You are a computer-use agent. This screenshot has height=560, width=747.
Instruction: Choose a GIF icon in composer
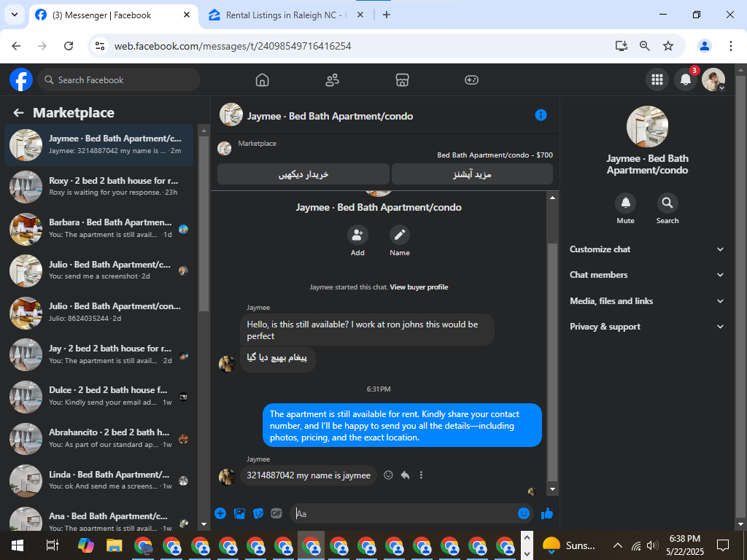point(276,513)
